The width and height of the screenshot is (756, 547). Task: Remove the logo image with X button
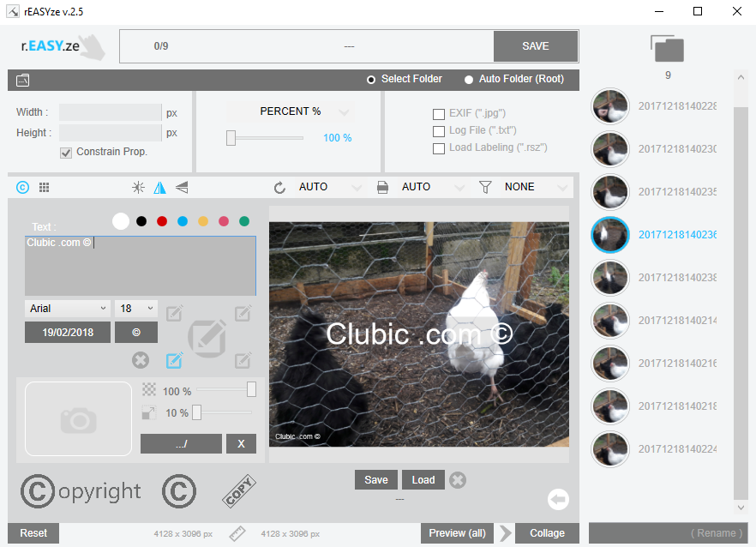coord(241,444)
